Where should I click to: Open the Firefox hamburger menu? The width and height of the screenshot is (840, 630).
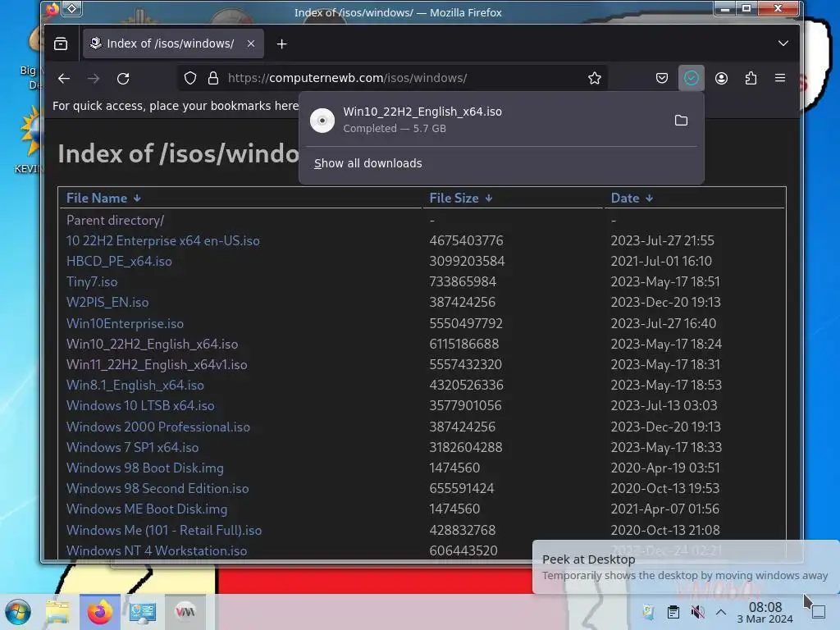[x=780, y=78]
